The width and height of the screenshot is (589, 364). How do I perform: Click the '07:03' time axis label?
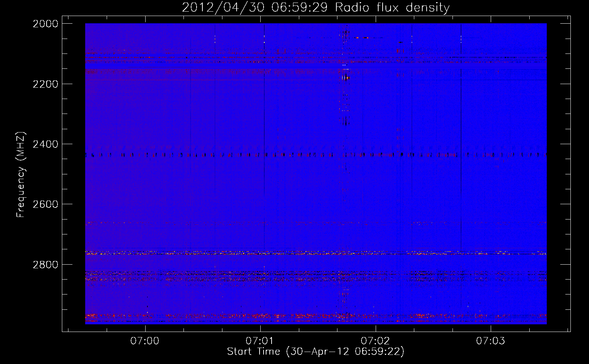coord(491,341)
